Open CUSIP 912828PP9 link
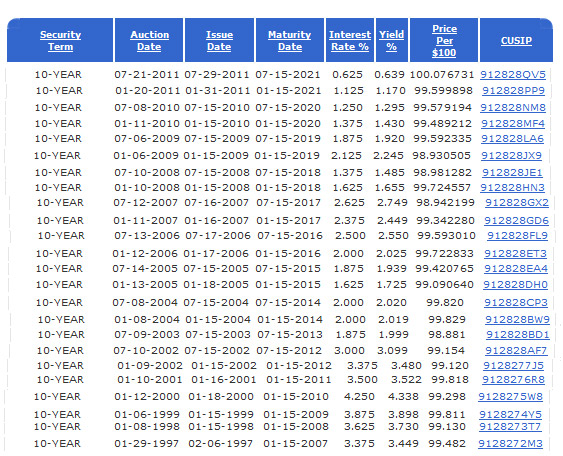Screen dimensions: 563x456 (513, 90)
